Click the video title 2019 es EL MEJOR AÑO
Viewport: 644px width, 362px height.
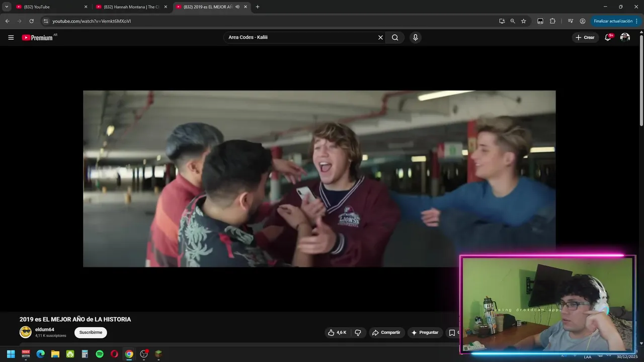pyautogui.click(x=75, y=319)
